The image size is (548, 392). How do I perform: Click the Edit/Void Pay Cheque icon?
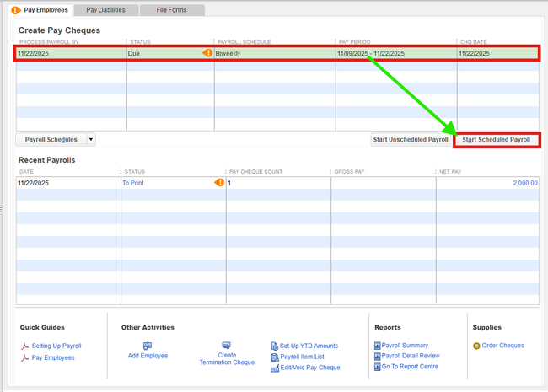click(x=275, y=368)
